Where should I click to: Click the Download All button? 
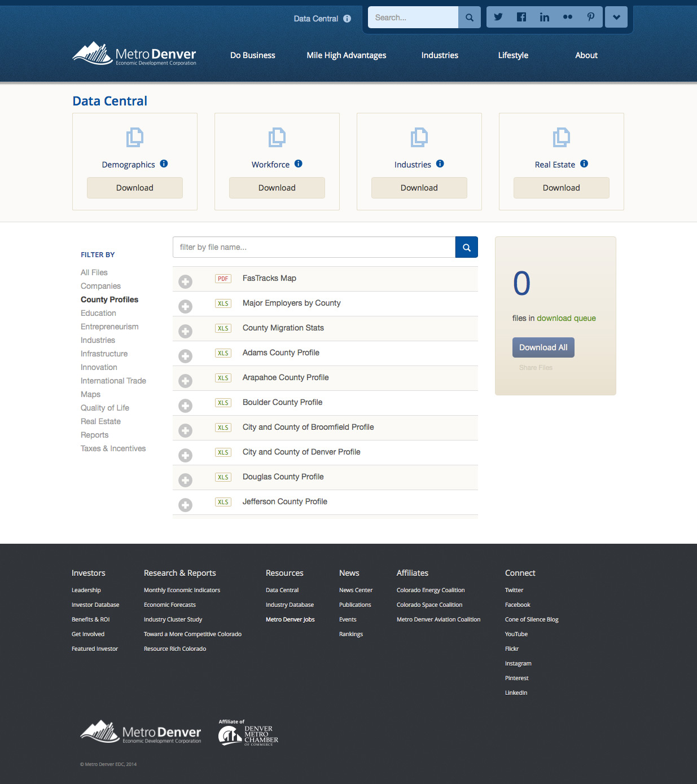pyautogui.click(x=543, y=347)
